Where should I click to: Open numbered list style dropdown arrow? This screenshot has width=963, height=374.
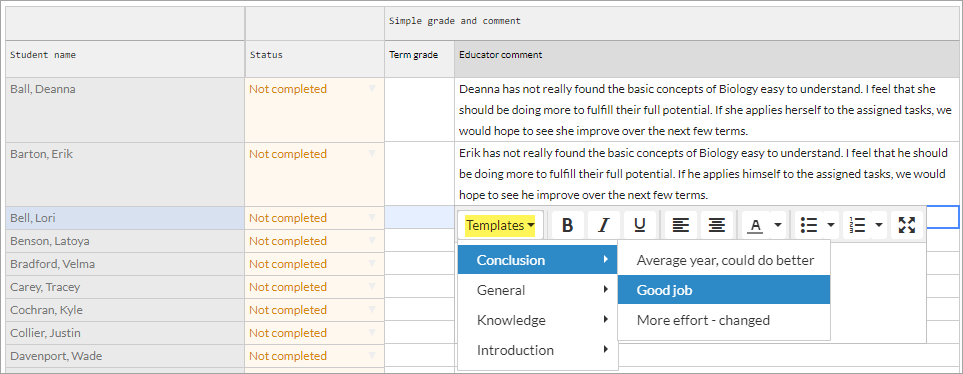(879, 225)
